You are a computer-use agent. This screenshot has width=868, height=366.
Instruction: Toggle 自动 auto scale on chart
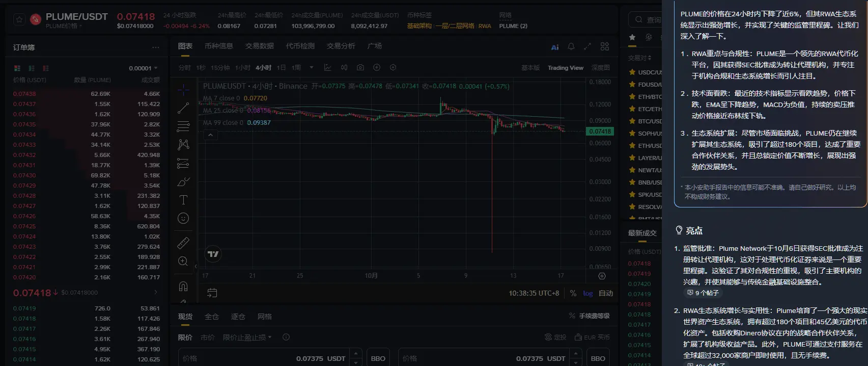pyautogui.click(x=606, y=293)
